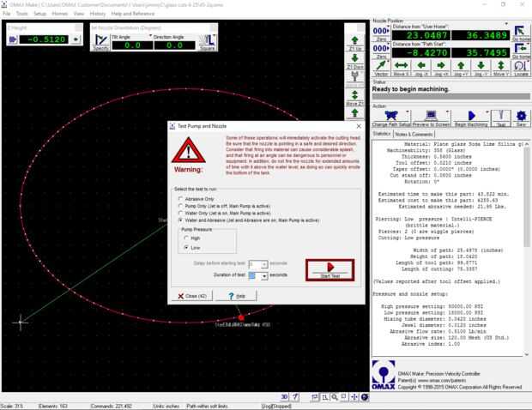The image size is (532, 410).
Task: Open the Nozzle Position options arrow
Action: 506,24
